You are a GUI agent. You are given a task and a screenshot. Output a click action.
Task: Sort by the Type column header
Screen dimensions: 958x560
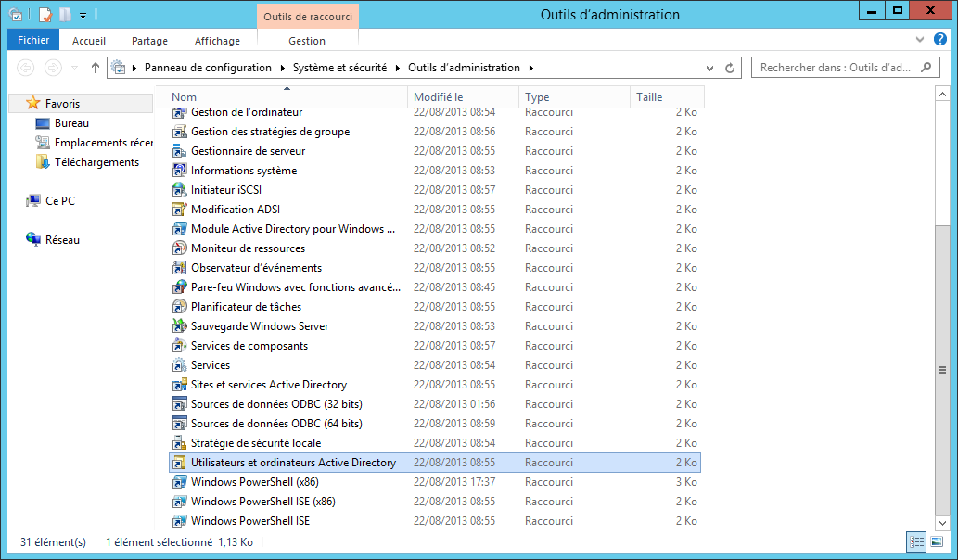tap(574, 97)
